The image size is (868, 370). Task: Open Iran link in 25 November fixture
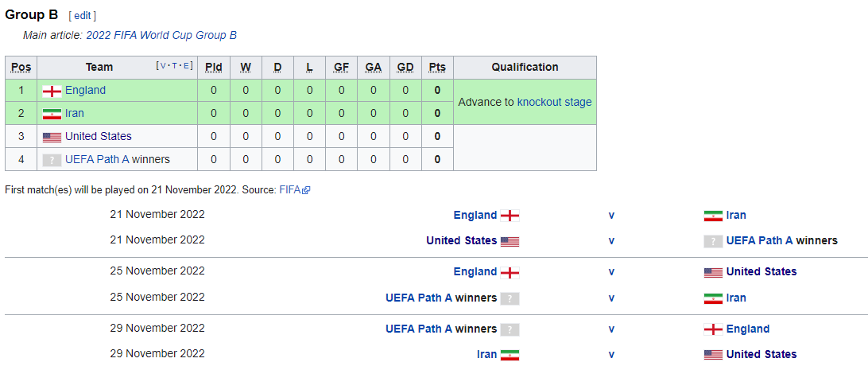pyautogui.click(x=736, y=298)
